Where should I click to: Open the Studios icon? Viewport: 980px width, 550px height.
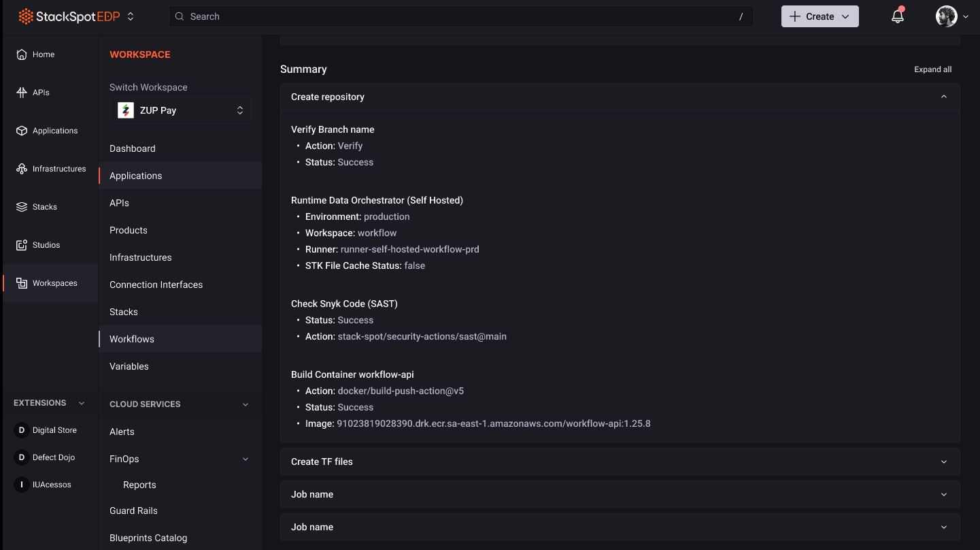[x=22, y=245]
